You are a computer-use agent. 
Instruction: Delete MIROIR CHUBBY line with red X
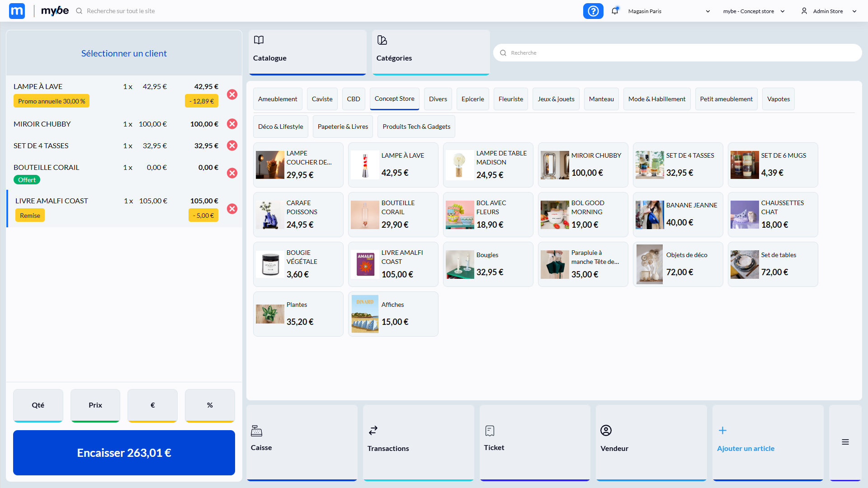pyautogui.click(x=232, y=124)
